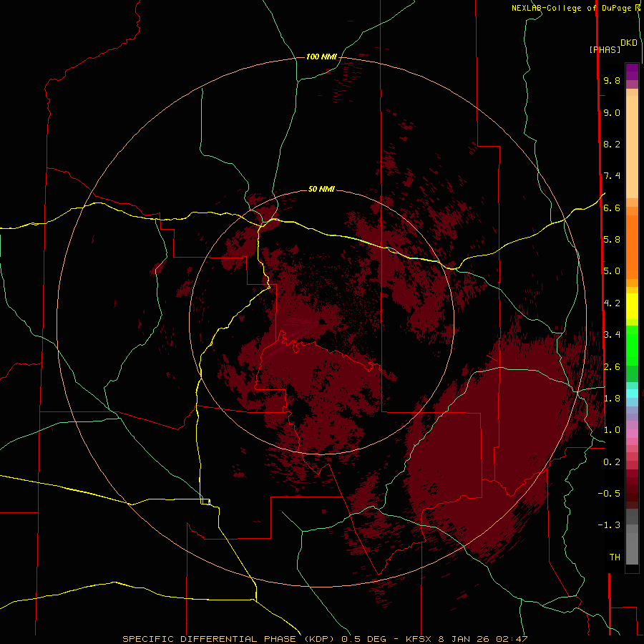The width and height of the screenshot is (644, 644).
Task: Click the 5.8 scale value
Action: [612, 240]
